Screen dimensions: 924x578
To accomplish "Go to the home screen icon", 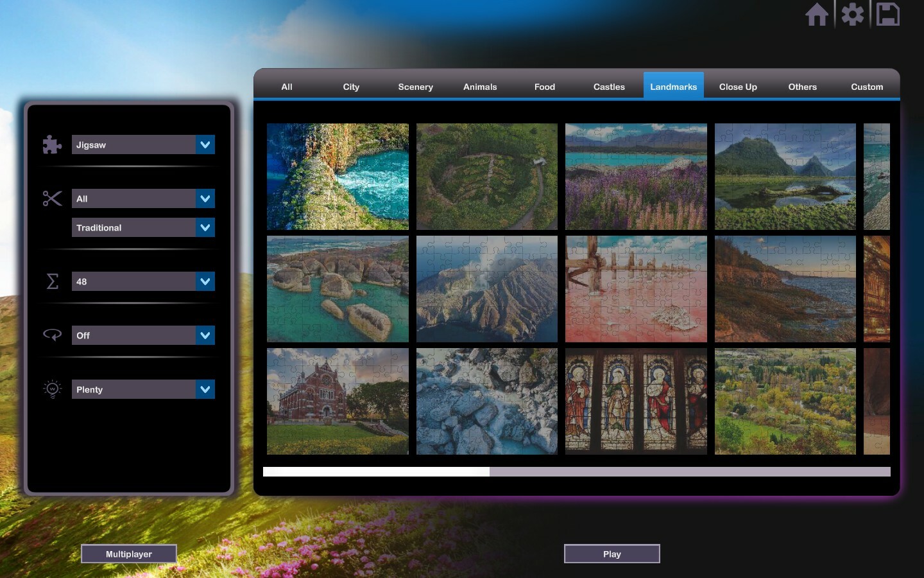I will coord(817,14).
